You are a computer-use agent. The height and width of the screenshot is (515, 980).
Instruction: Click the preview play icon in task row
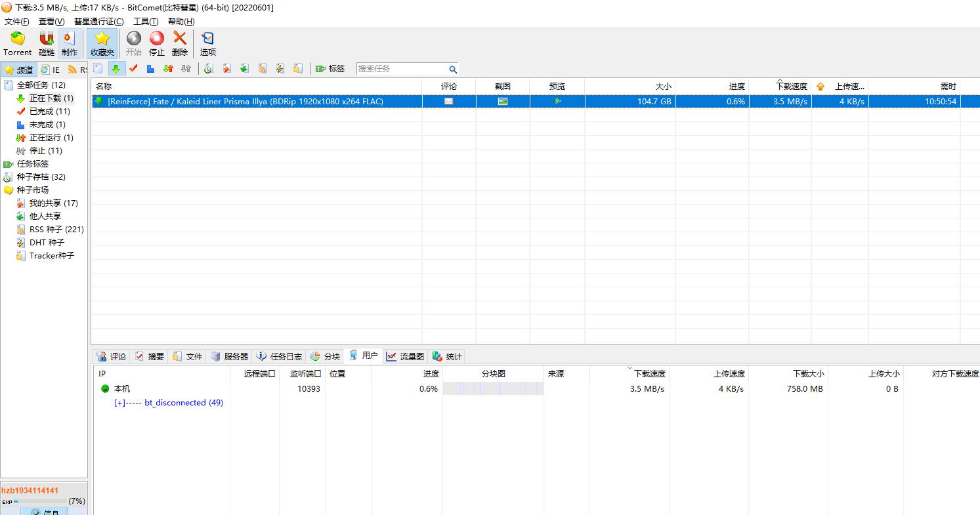pyautogui.click(x=558, y=101)
